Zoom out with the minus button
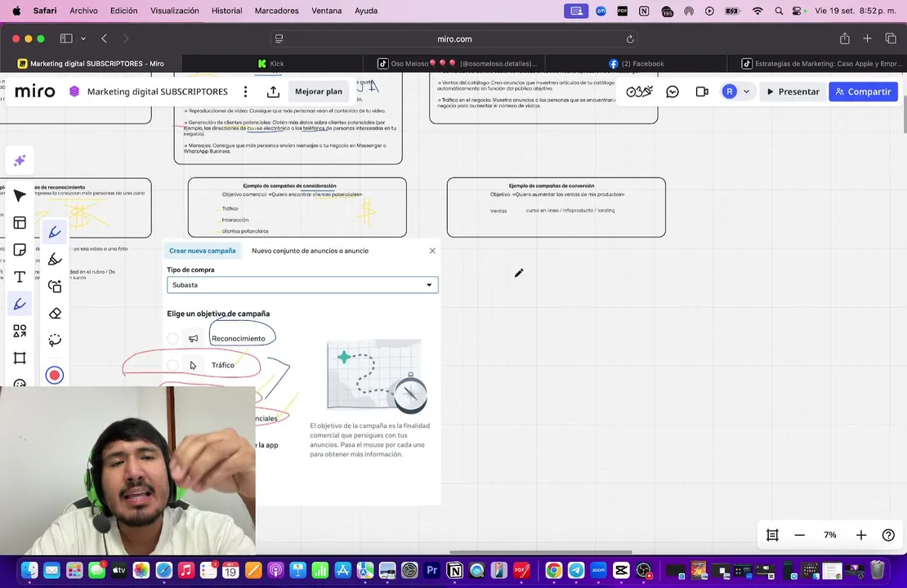This screenshot has width=907, height=588. pyautogui.click(x=799, y=535)
